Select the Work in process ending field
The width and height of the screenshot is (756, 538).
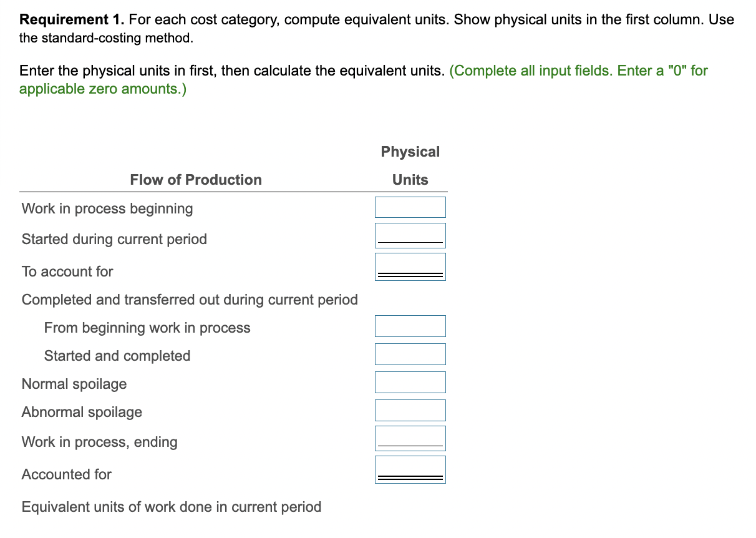pyautogui.click(x=410, y=438)
